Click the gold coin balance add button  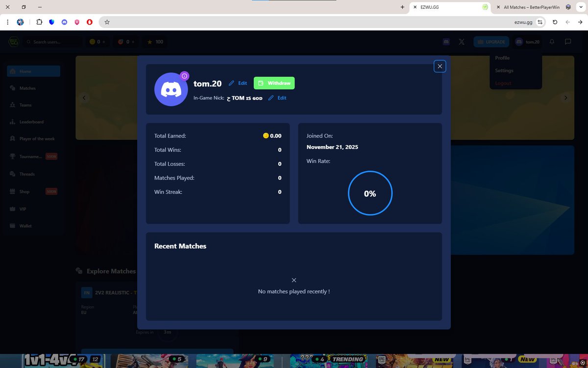pos(104,42)
